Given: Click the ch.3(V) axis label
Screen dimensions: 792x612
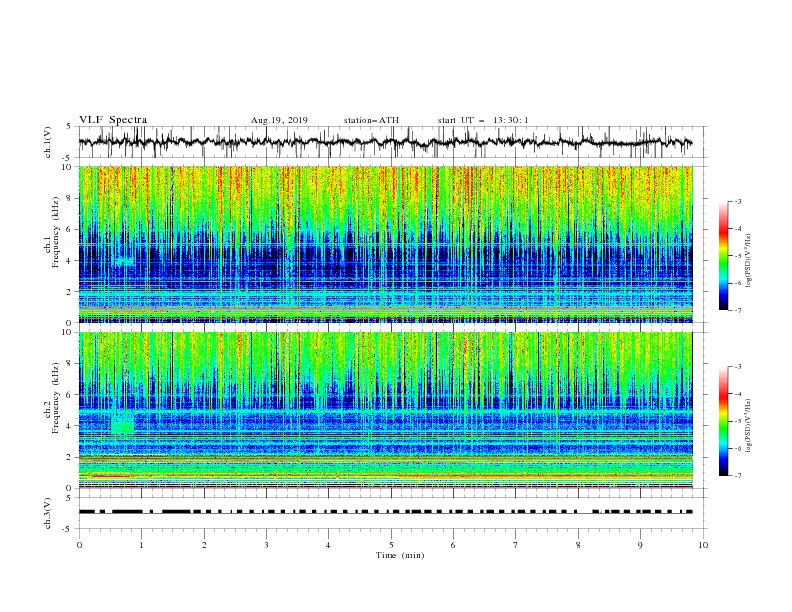Looking at the screenshot, I should click(x=48, y=513).
